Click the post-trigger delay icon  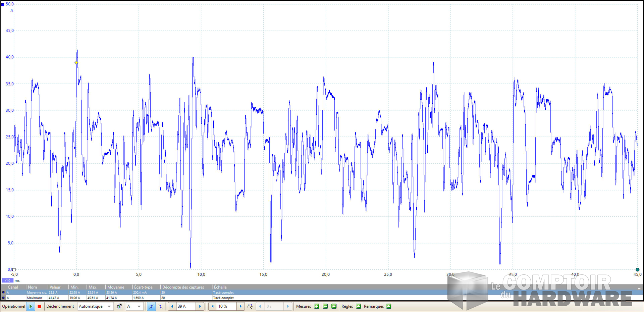[250, 306]
